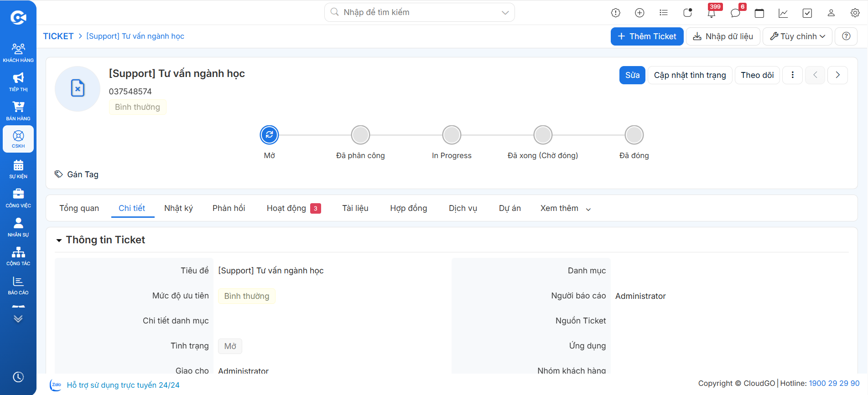Open the recent history clock icon

tap(18, 377)
